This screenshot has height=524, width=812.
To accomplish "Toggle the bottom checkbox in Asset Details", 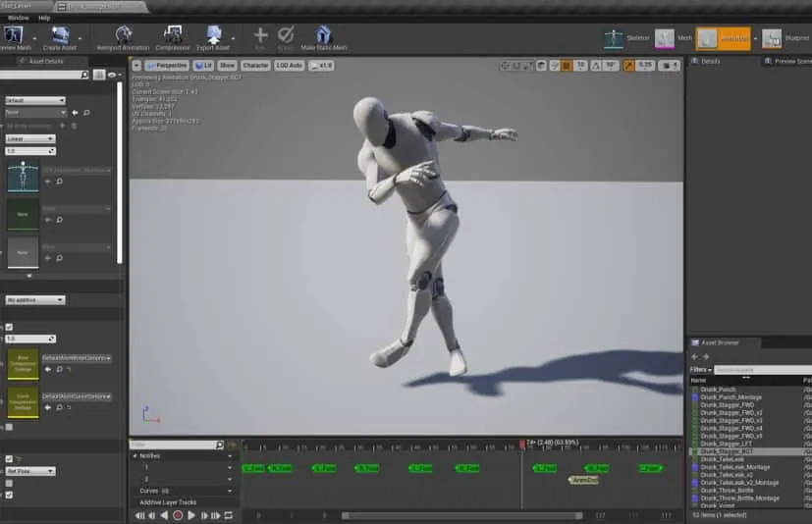I will coord(10,495).
